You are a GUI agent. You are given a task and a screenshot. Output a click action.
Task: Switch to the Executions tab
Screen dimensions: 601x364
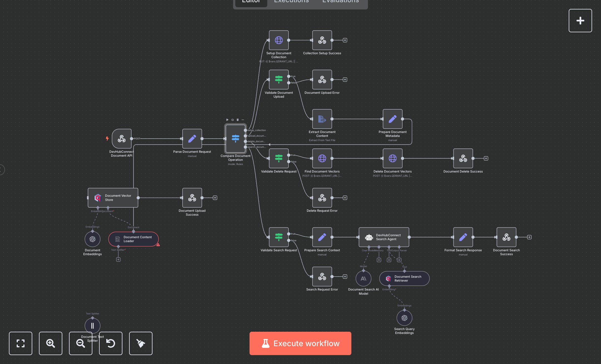291,1
